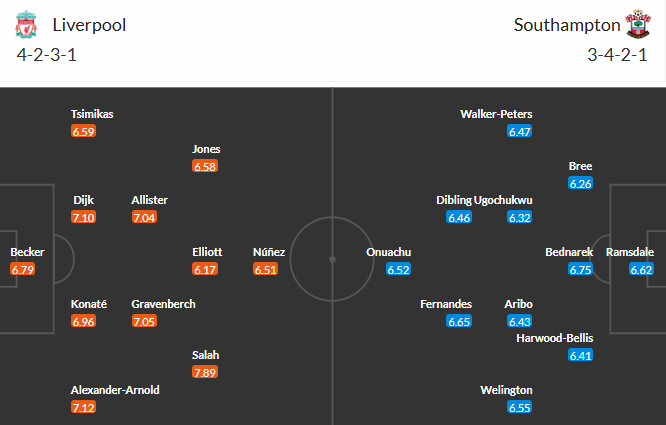Open Bednarek's 6.75 rating
The image size is (666, 425).
click(580, 270)
